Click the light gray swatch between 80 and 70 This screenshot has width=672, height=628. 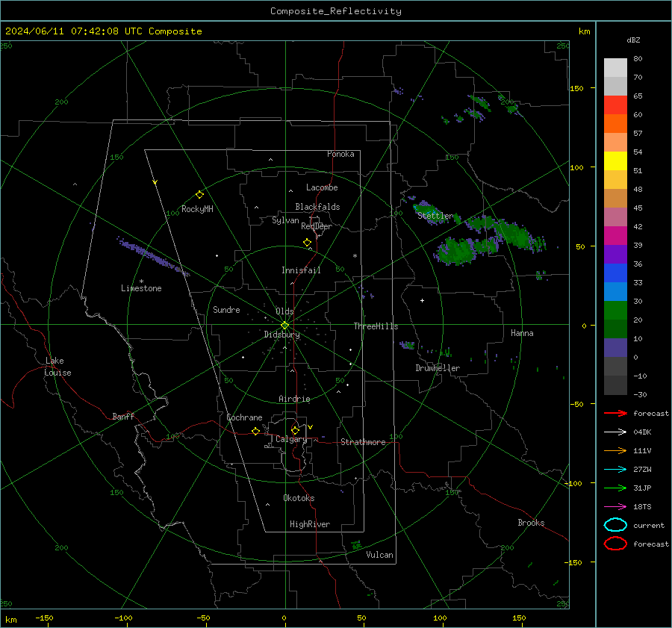pyautogui.click(x=615, y=68)
